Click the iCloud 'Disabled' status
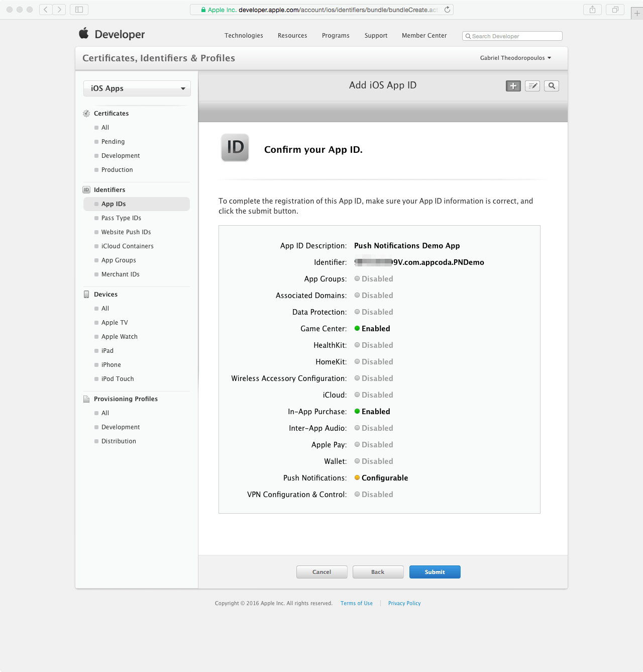The image size is (643, 672). tap(374, 395)
